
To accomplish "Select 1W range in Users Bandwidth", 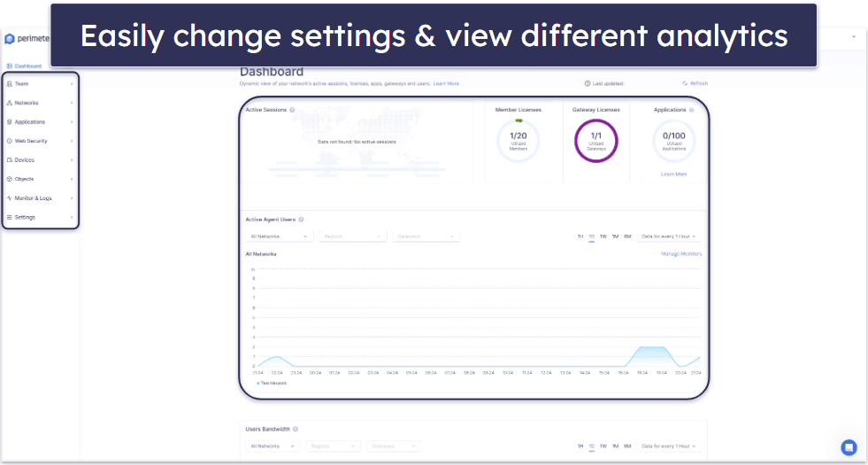I will pos(603,446).
